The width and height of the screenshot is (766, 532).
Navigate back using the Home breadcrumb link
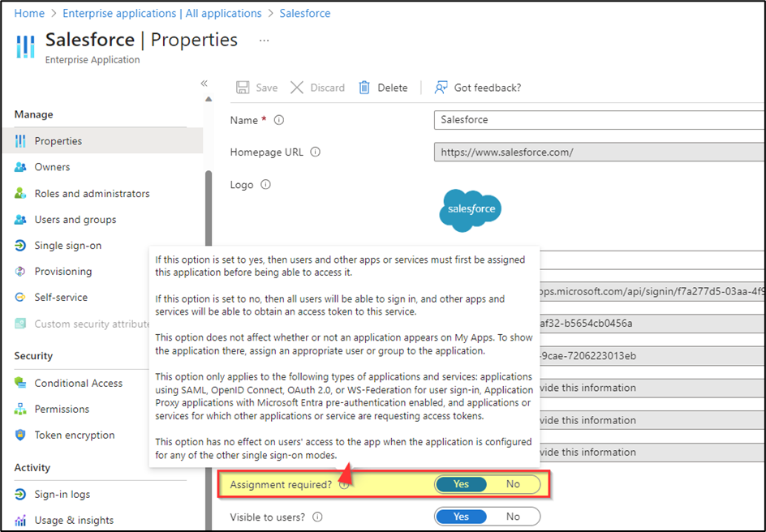click(x=28, y=13)
